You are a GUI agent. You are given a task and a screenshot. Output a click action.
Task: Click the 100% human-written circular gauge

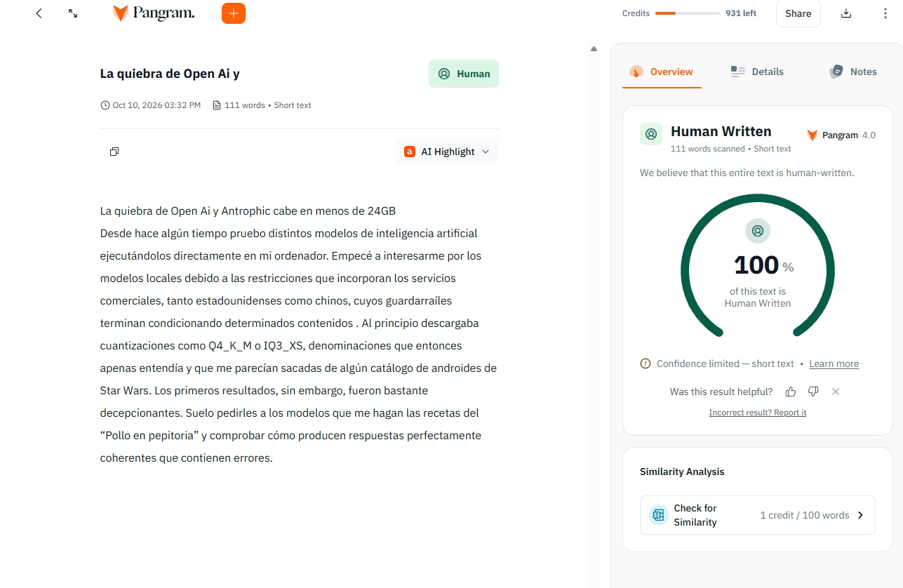click(x=758, y=265)
